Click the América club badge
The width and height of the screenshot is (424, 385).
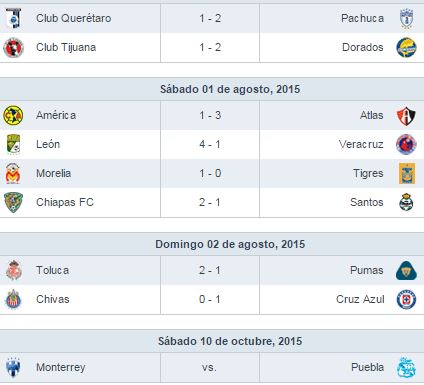[x=13, y=115]
